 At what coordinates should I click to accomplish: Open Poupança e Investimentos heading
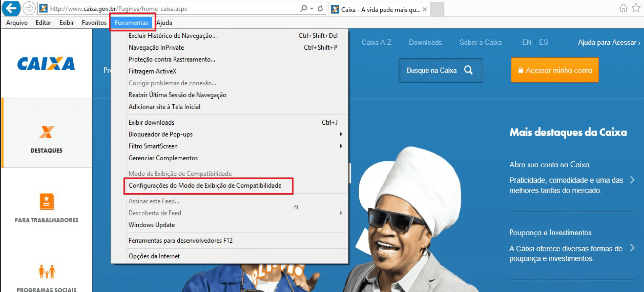click(x=550, y=233)
